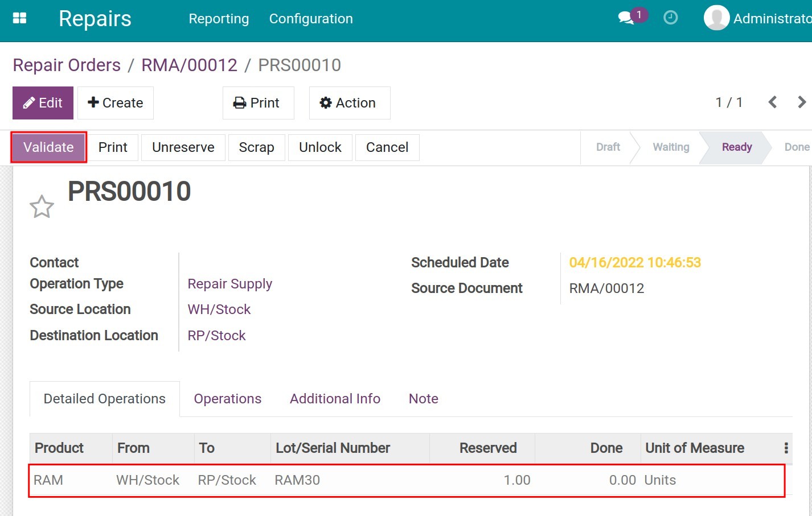Click the scheduled date 04/16/2022 10:46:53
812x516 pixels.
[x=635, y=263]
